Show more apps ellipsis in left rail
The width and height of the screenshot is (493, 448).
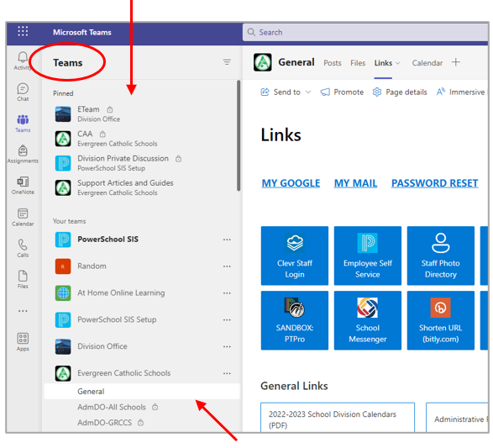23,311
